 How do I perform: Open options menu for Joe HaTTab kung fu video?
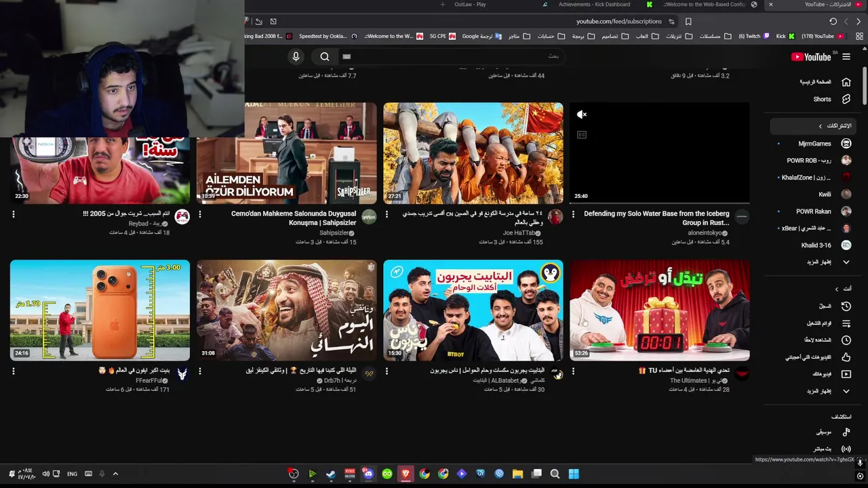tap(387, 214)
